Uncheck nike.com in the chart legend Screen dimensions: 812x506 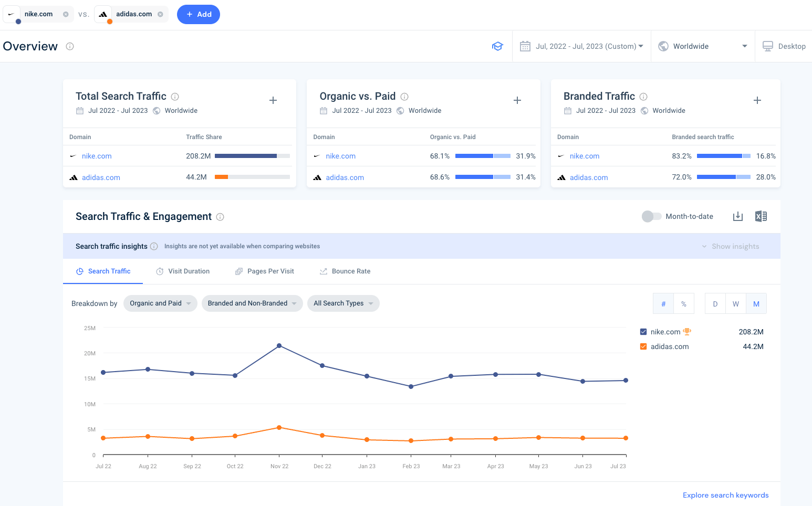click(643, 331)
